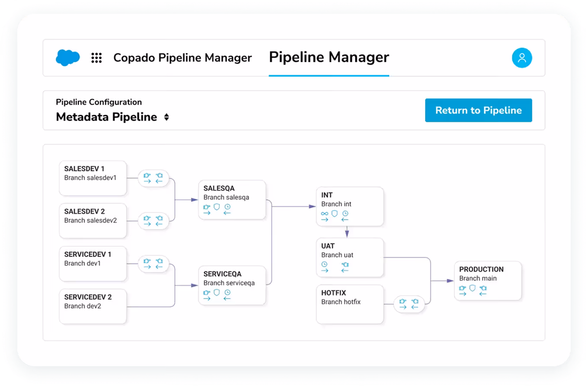
Task: Click the shield icon in PRODUCTION
Action: [473, 287]
